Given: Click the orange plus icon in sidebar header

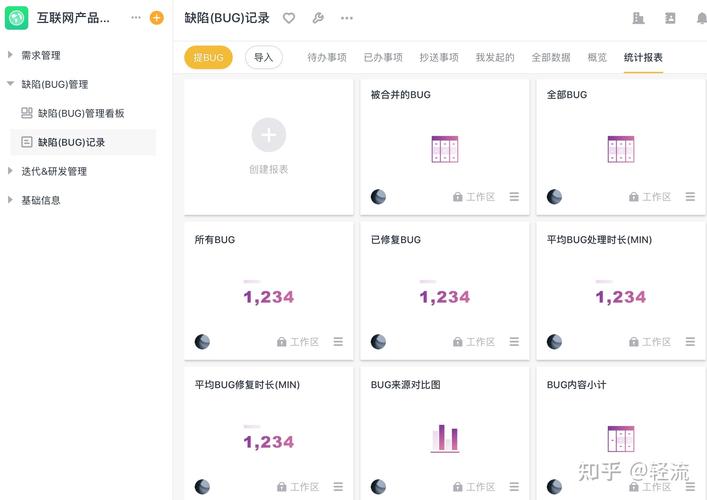Looking at the screenshot, I should (156, 18).
